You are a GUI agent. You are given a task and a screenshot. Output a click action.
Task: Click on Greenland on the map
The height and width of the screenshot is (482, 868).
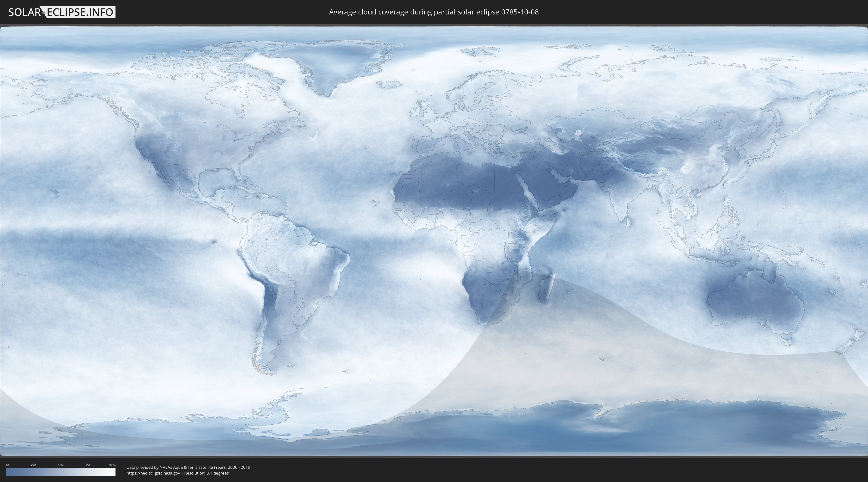[334, 64]
